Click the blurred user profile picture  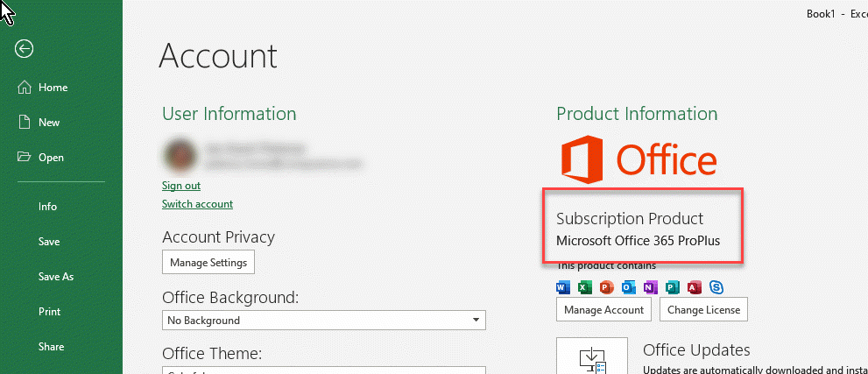pyautogui.click(x=180, y=154)
